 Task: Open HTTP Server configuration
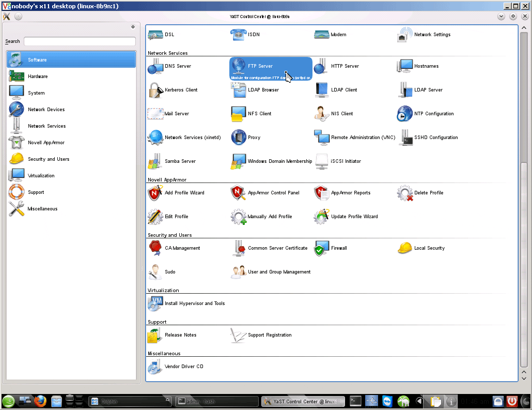click(x=336, y=66)
